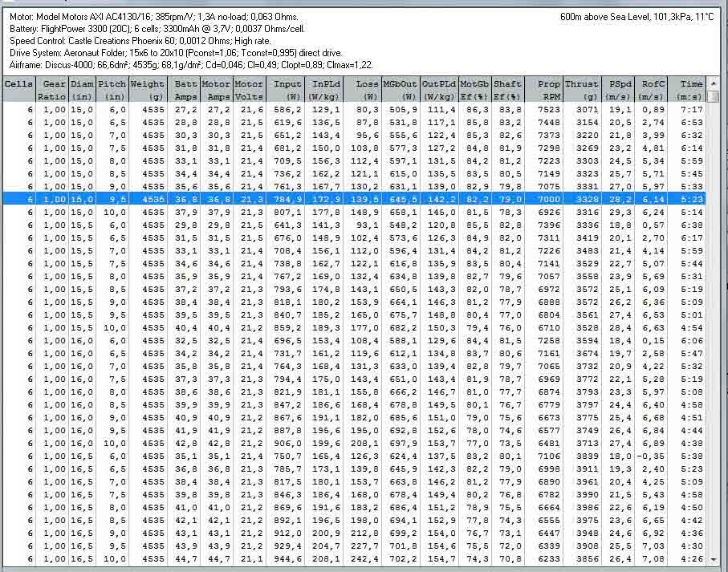
Task: Click the Batt Amps column header
Action: tap(185, 89)
